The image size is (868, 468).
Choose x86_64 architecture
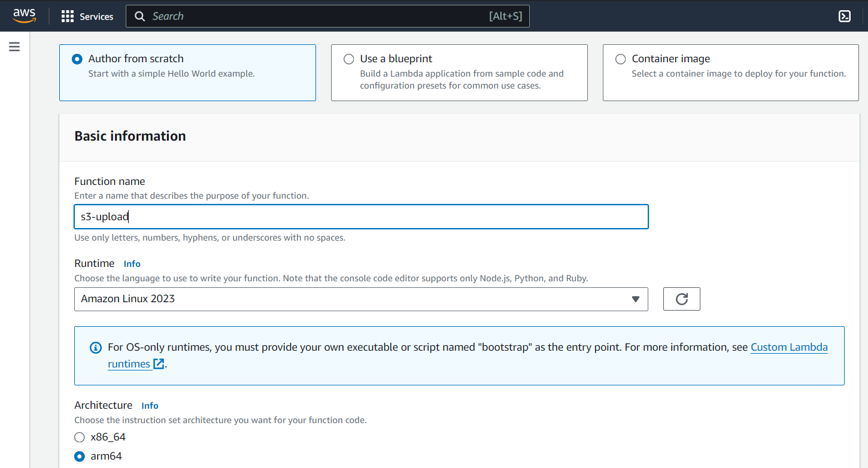pos(80,437)
